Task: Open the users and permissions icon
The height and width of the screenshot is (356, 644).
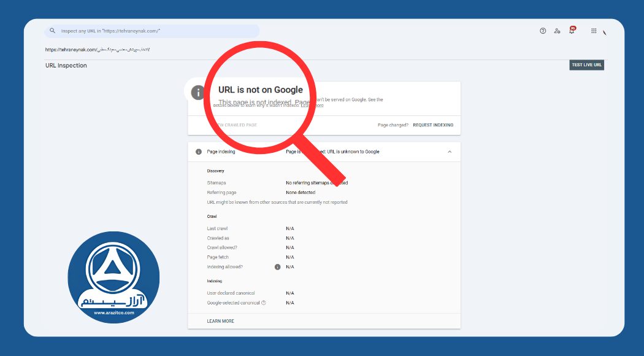Action: point(557,31)
